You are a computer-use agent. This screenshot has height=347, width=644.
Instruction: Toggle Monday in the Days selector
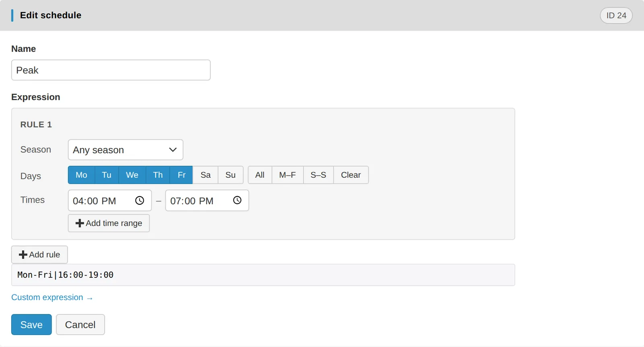(81, 175)
